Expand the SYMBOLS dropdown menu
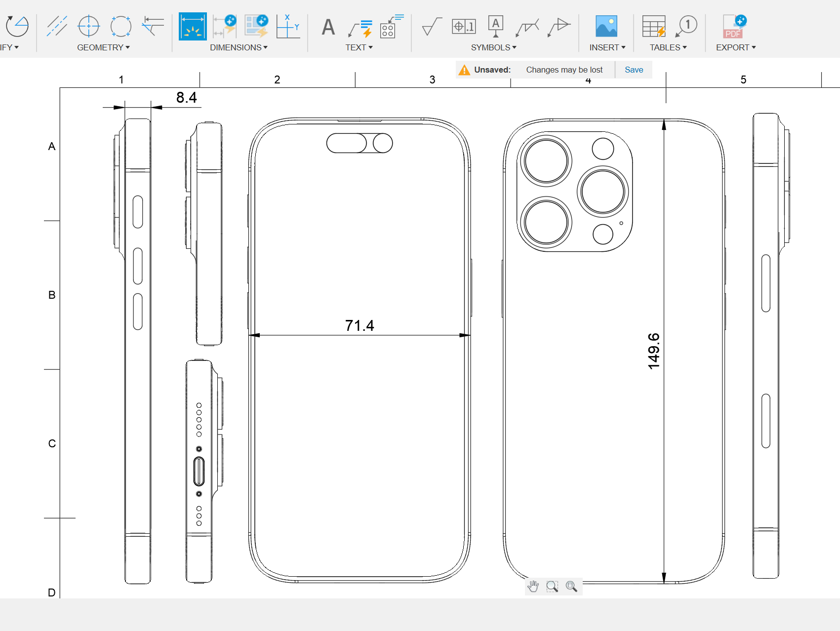This screenshot has height=631, width=840. tap(493, 47)
